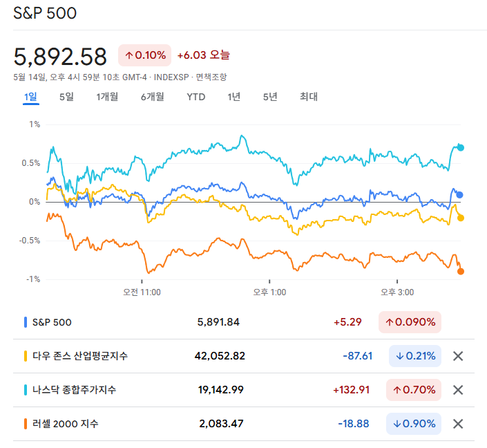This screenshot has height=448, width=487.
Task: Show the 6개월 chart range
Action: click(x=152, y=97)
